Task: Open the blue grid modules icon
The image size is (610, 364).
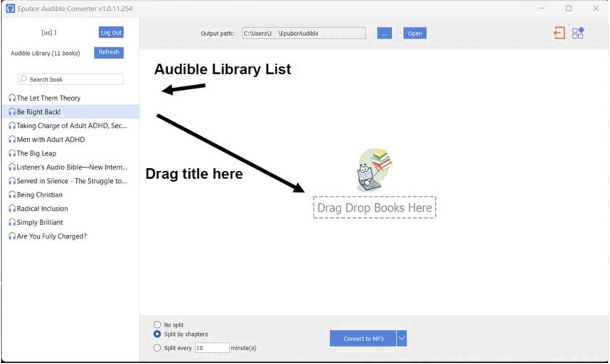Action: coord(578,33)
